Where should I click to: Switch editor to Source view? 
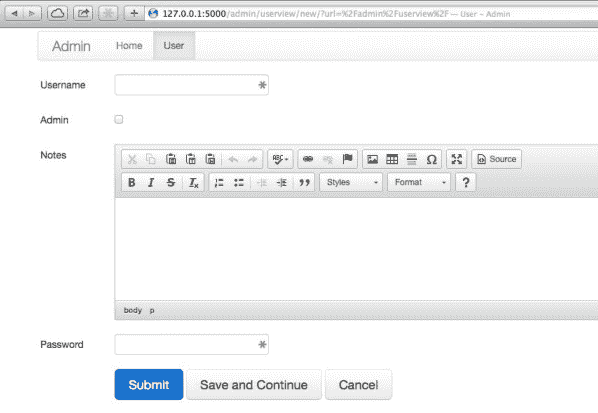(x=497, y=159)
